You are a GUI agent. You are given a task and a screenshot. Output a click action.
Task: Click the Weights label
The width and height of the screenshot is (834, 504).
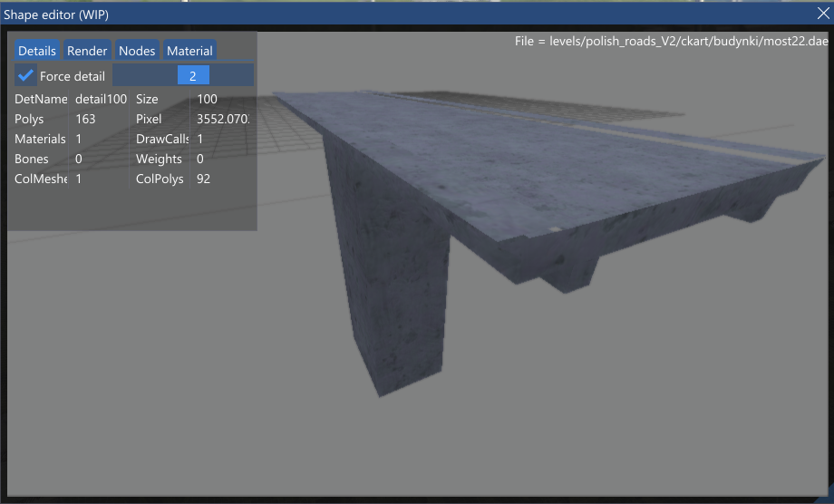coord(159,159)
